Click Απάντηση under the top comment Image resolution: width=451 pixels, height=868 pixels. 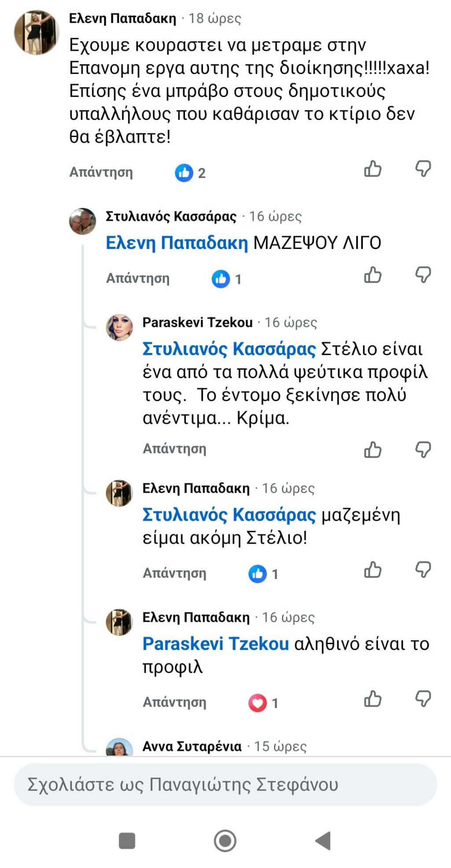pos(101,172)
